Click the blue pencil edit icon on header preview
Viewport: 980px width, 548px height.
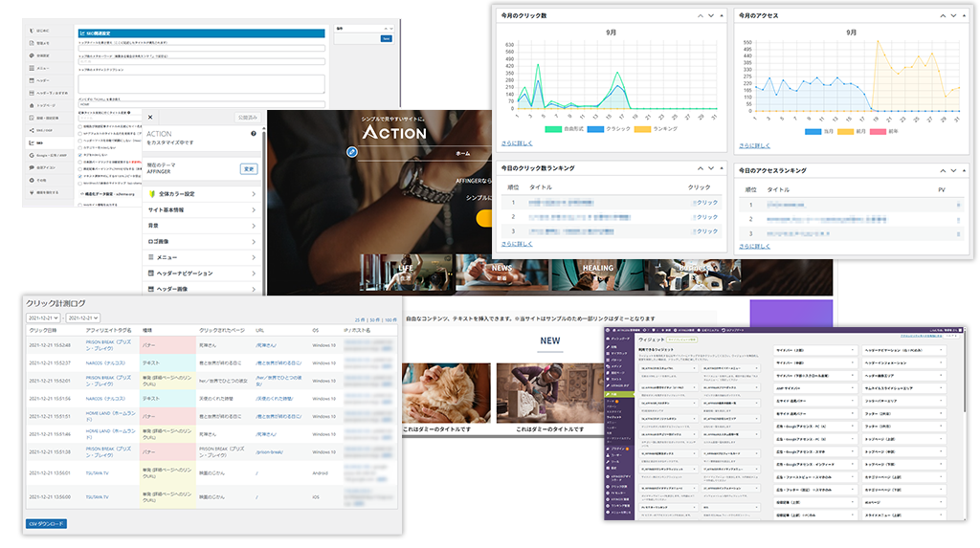click(x=351, y=151)
